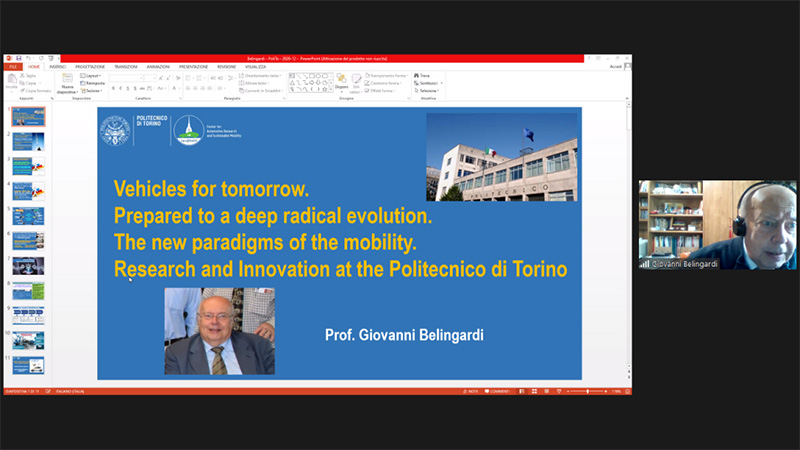Expand the Orientamento testo dropdown

[x=260, y=76]
